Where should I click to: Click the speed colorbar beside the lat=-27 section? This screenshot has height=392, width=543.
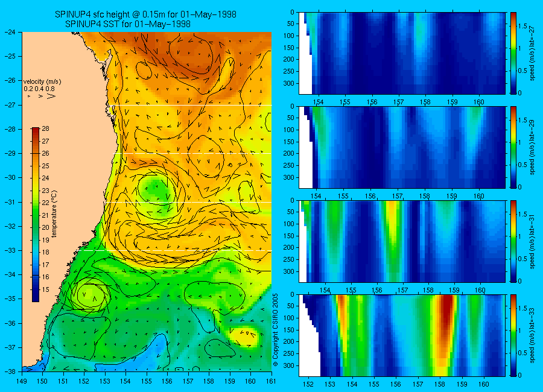(513, 53)
